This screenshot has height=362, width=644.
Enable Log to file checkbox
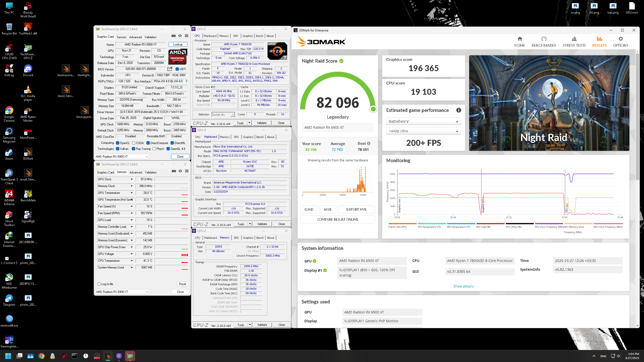point(99,284)
